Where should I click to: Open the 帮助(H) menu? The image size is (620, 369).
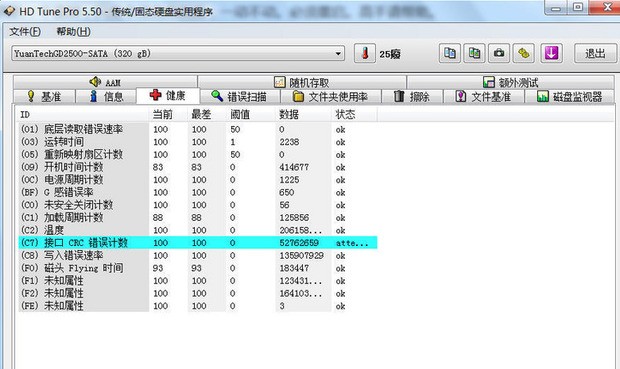pos(74,32)
